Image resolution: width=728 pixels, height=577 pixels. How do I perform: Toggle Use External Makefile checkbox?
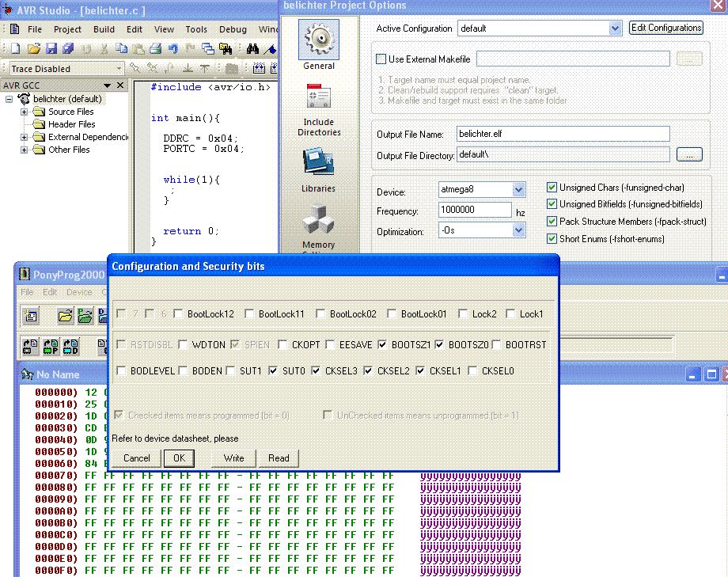coord(381,59)
